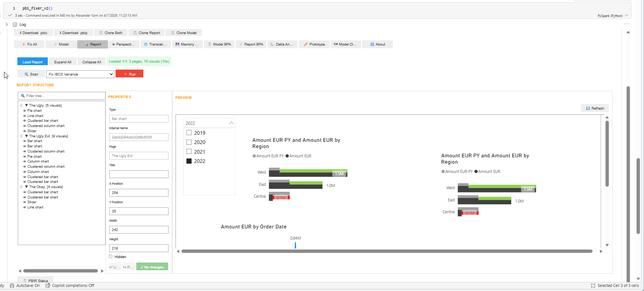644x291 pixels.
Task: Click the X Position field
Action: (139, 193)
